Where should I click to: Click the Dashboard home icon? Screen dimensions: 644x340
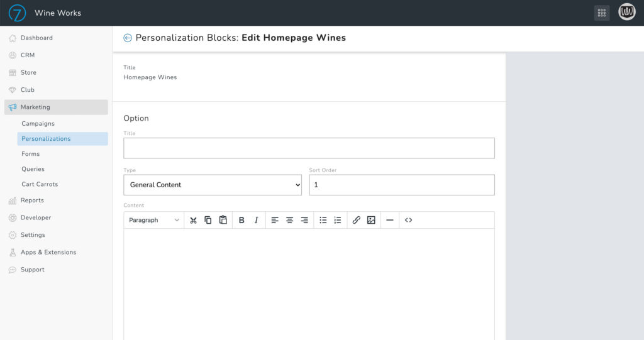(x=13, y=38)
